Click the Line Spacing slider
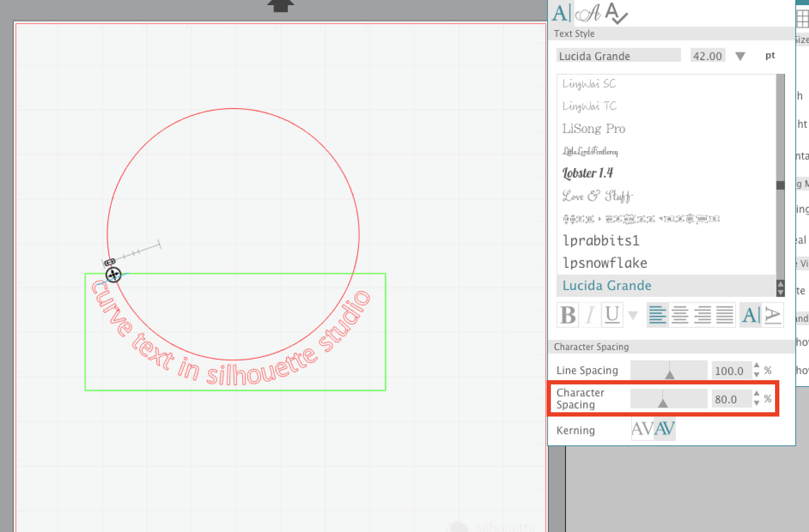Viewport: 809px width, 532px height. 669,370
